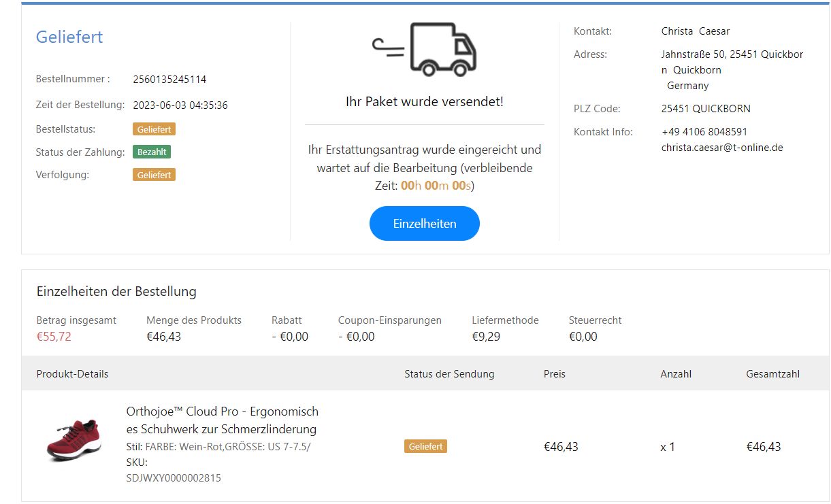Click the Status der Sendung column header

click(449, 374)
